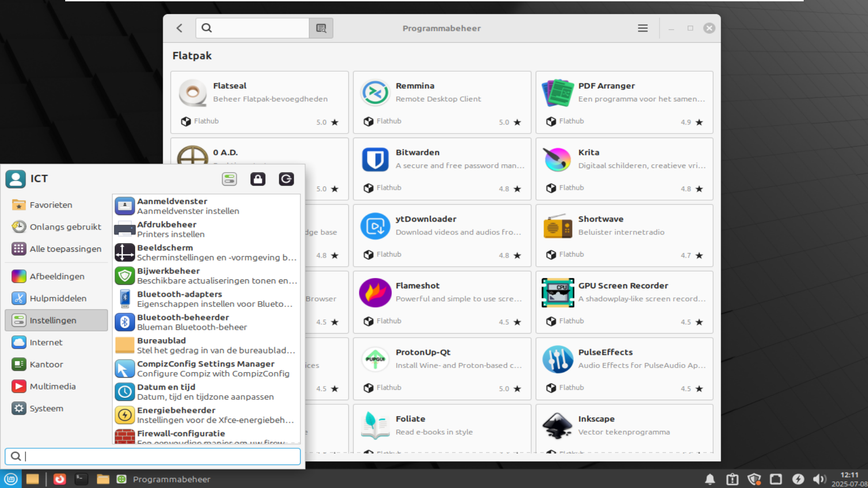Viewport: 868px width, 488px height.
Task: Select the PDF Arranger icon
Action: (x=558, y=92)
